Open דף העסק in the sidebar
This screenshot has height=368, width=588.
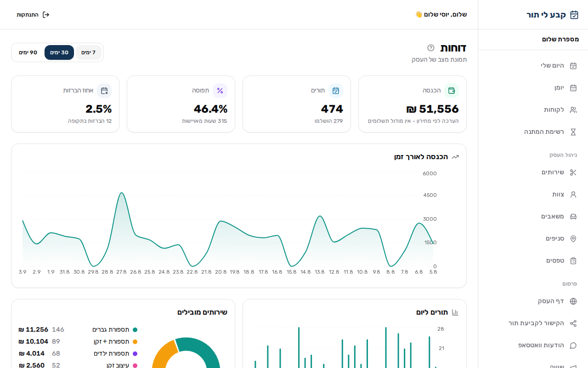(533, 301)
